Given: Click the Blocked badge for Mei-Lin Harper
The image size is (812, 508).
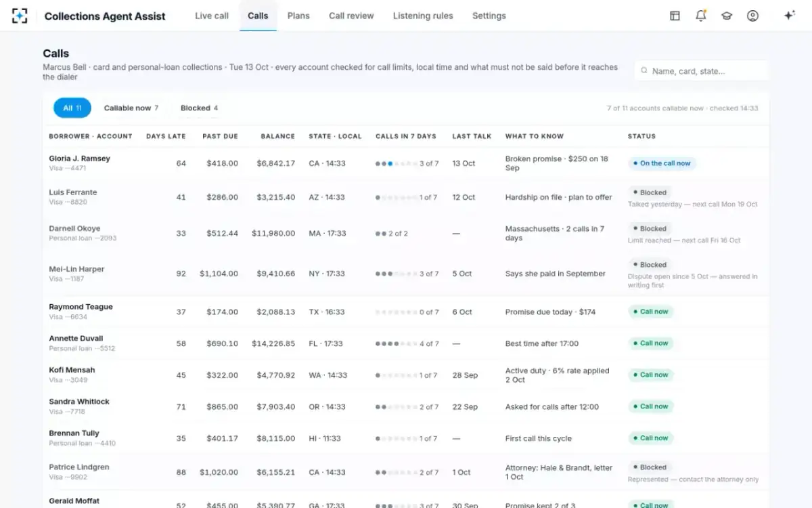Looking at the screenshot, I should pyautogui.click(x=650, y=265).
